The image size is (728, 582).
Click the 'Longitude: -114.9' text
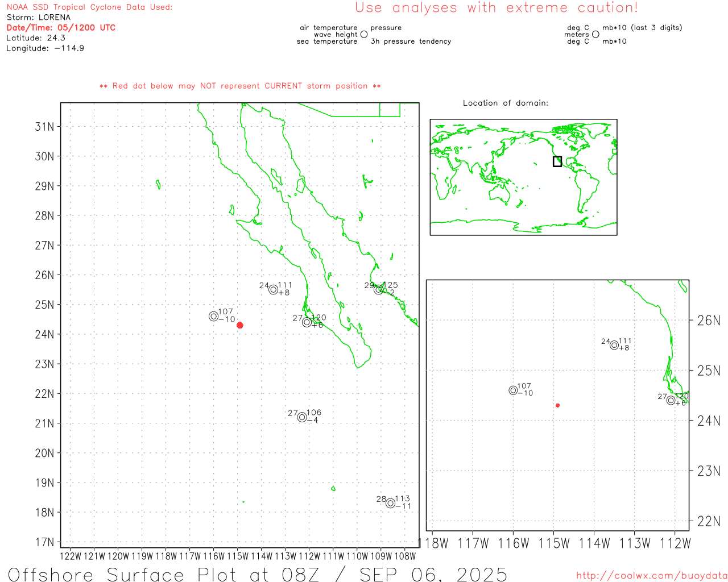point(45,48)
